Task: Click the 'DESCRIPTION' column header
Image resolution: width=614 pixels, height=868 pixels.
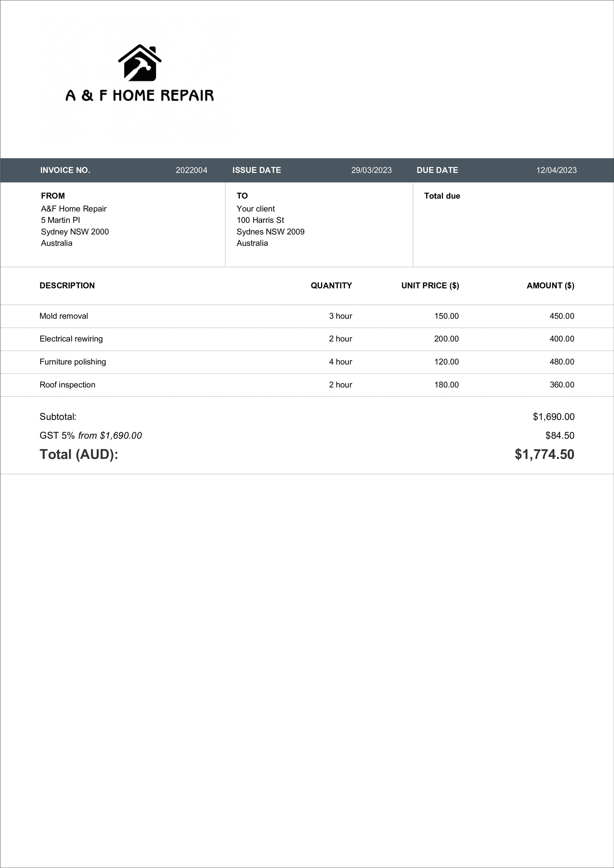Action: pos(67,285)
